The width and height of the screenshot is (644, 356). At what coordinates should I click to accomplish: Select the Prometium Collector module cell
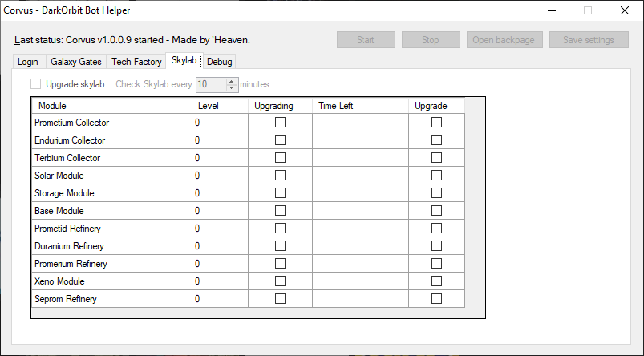(111, 123)
